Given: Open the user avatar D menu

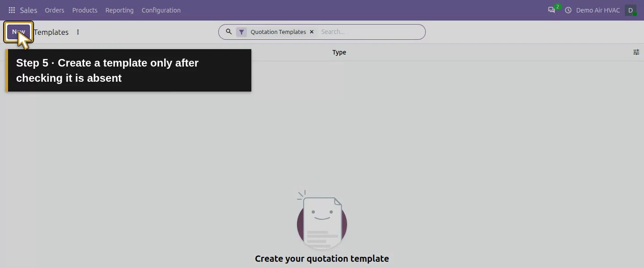Looking at the screenshot, I should tap(631, 10).
